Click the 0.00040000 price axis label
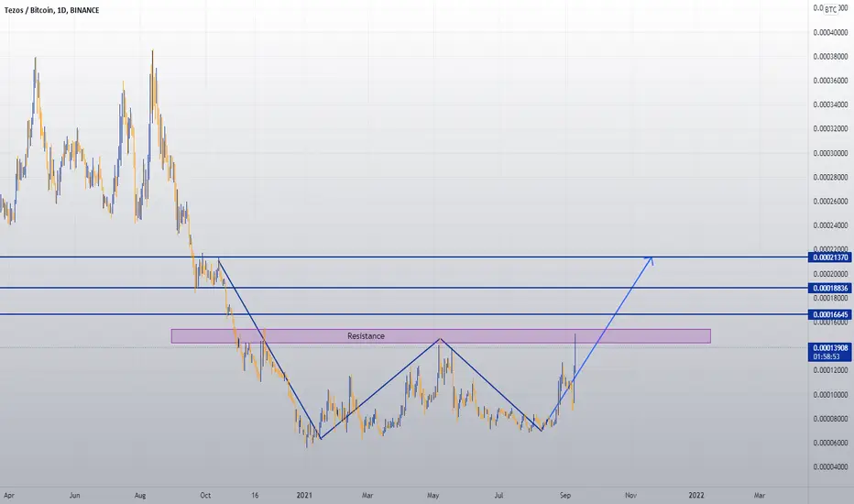The image size is (854, 504). point(830,33)
